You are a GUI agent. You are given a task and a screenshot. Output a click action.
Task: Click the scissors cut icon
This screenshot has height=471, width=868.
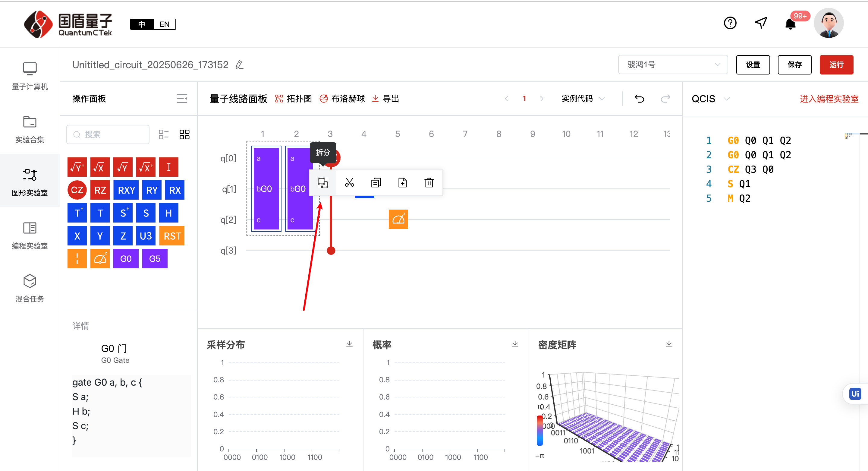point(349,183)
